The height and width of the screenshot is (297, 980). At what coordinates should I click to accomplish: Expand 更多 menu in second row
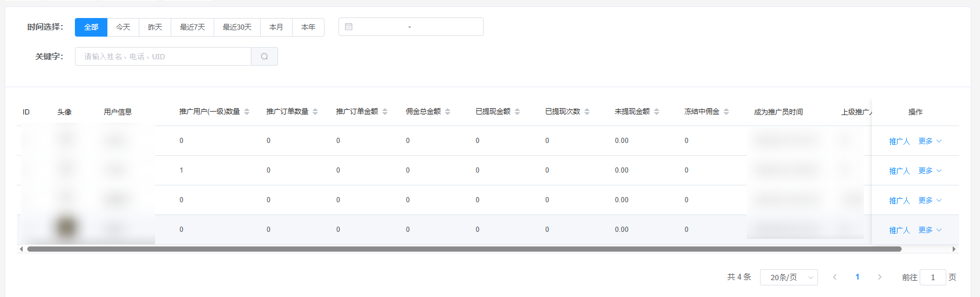point(930,171)
